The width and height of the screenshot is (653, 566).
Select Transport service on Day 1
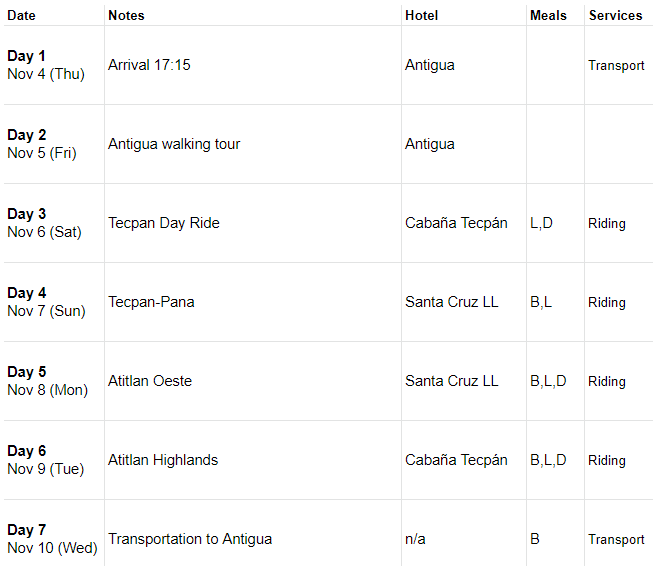616,65
